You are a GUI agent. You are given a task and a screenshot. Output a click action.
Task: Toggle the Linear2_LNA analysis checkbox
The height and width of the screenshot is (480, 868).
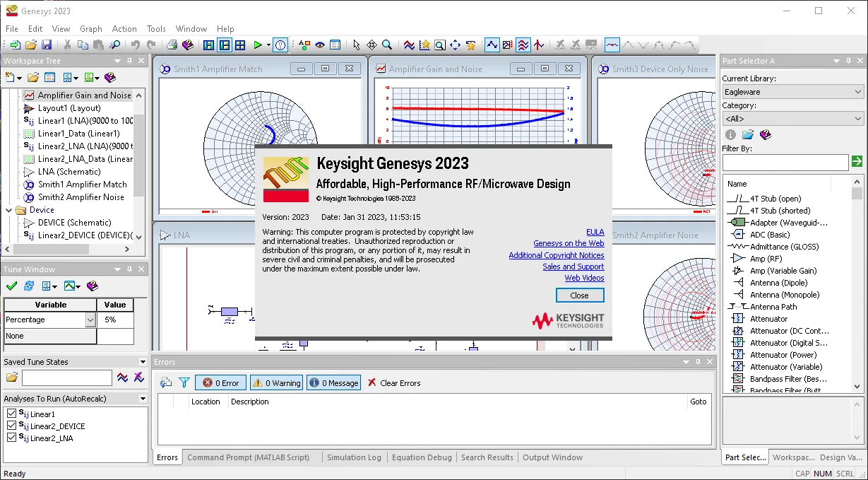tap(11, 438)
